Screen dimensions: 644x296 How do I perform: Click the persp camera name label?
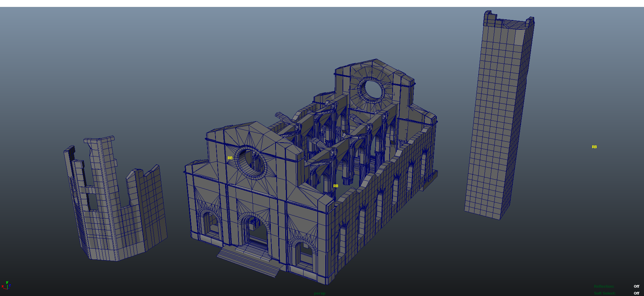click(x=320, y=293)
